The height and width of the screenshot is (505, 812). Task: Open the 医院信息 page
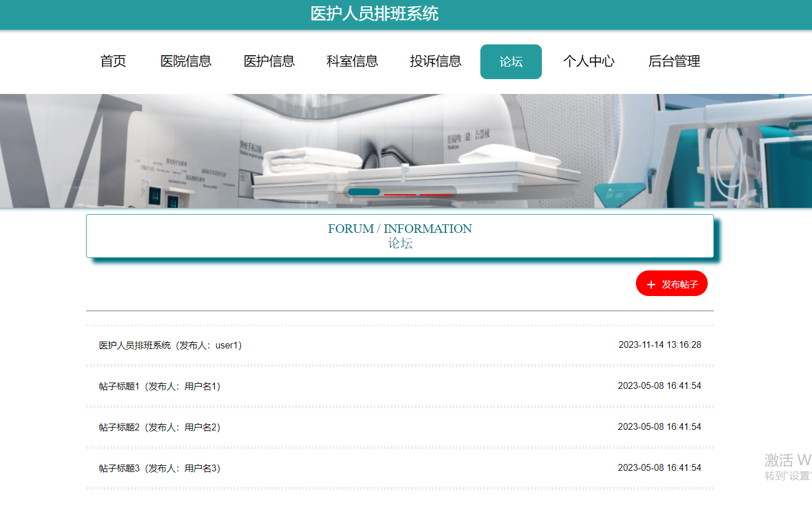[x=186, y=61]
